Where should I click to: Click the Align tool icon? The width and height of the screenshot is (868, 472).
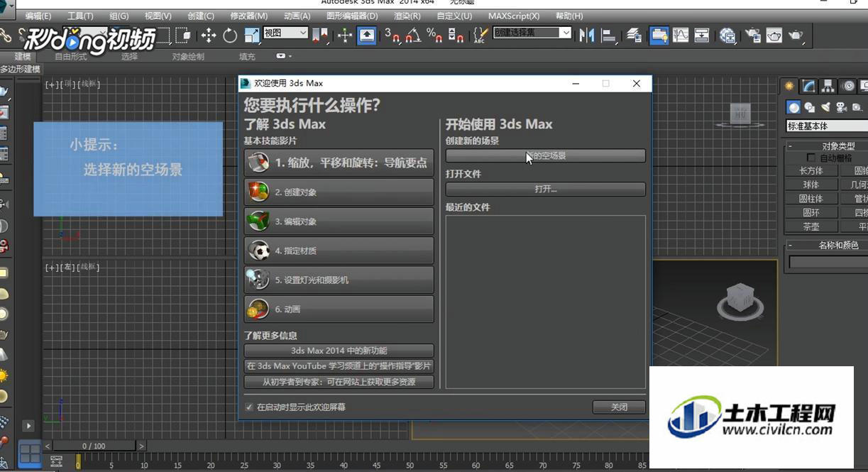[x=608, y=35]
